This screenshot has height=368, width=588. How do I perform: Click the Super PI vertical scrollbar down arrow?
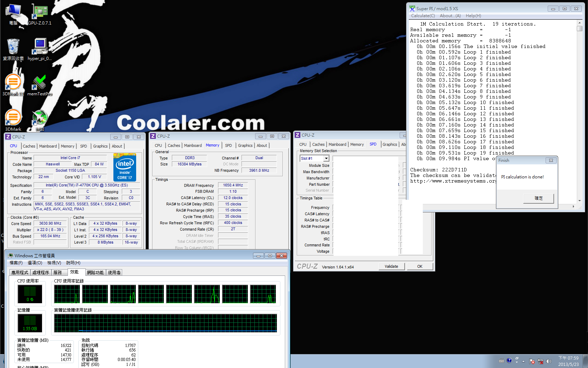[580, 201]
